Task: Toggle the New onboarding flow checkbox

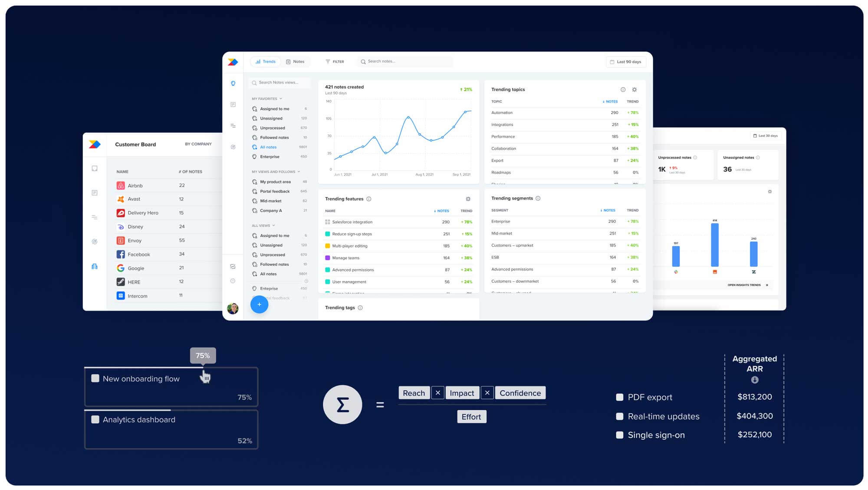Action: click(95, 378)
